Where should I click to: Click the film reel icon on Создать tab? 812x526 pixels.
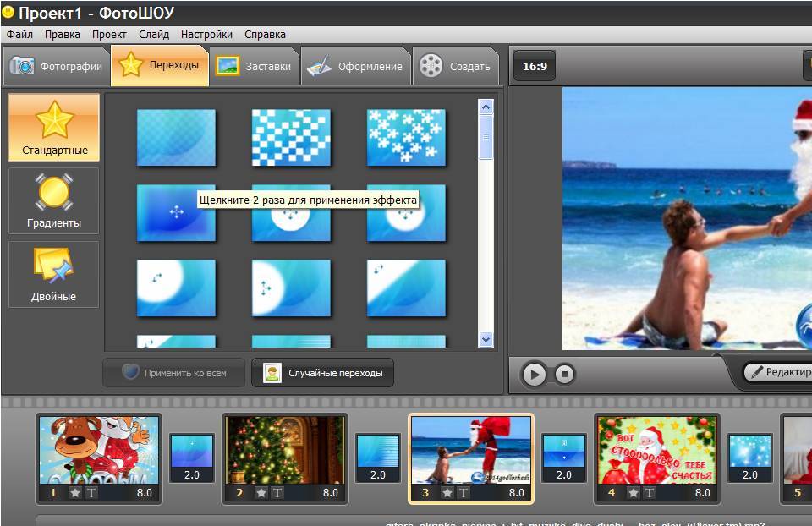[431, 66]
